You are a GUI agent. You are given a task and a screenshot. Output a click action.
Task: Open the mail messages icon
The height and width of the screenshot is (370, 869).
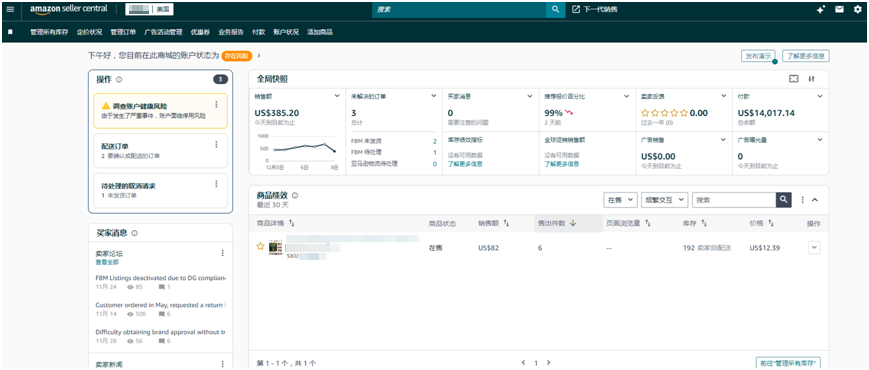click(x=840, y=9)
